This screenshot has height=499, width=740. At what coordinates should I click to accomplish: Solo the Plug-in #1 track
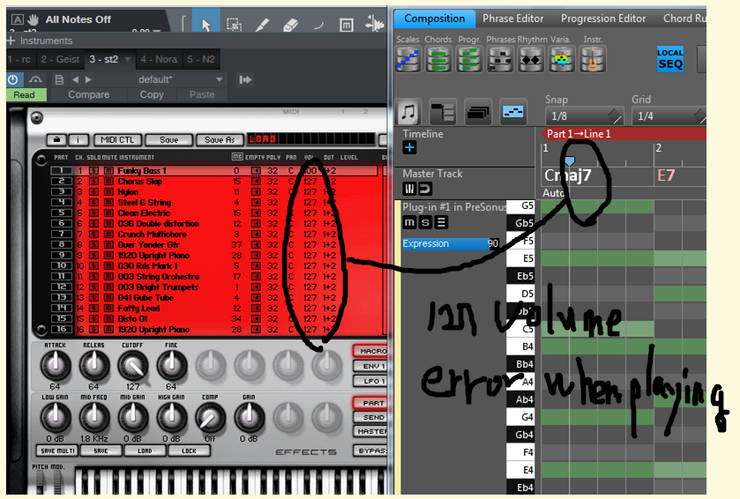pyautogui.click(x=425, y=222)
